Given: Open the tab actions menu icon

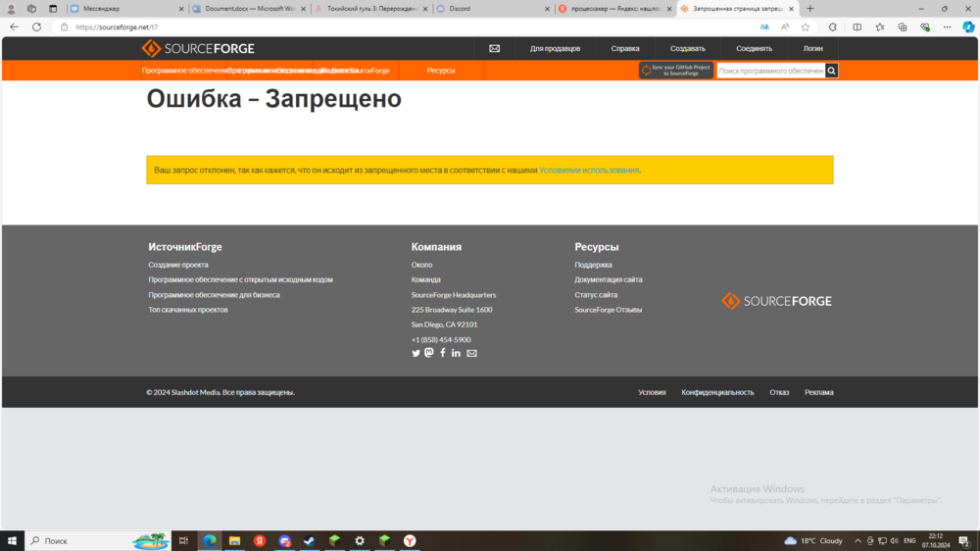Looking at the screenshot, I should (x=53, y=9).
